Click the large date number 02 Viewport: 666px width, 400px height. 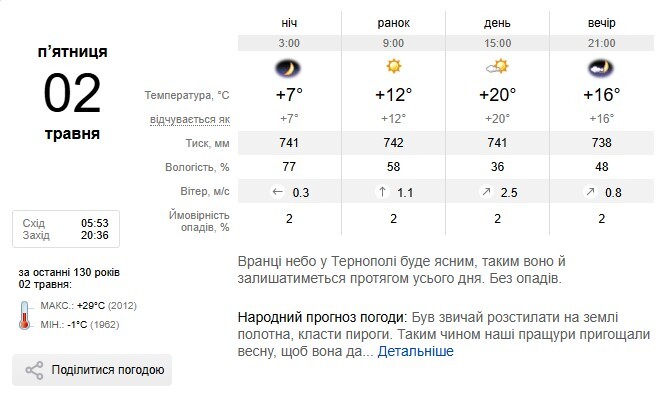[x=72, y=93]
